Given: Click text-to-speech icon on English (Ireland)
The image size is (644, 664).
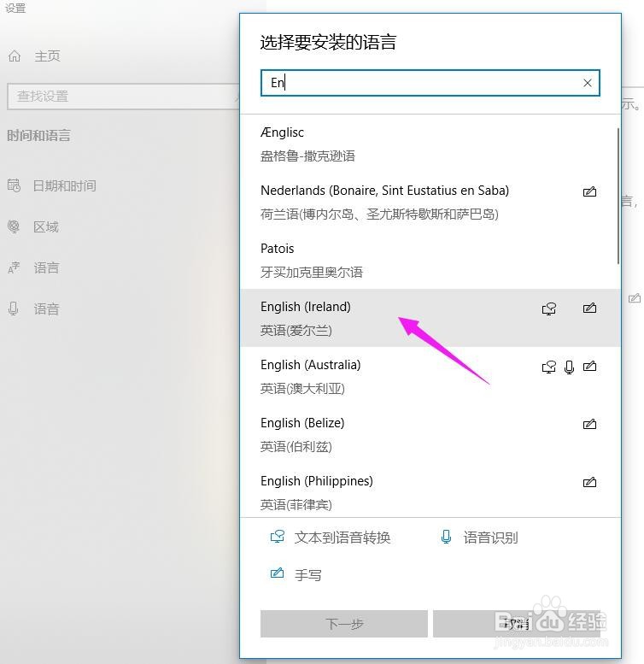Looking at the screenshot, I should click(x=549, y=308).
